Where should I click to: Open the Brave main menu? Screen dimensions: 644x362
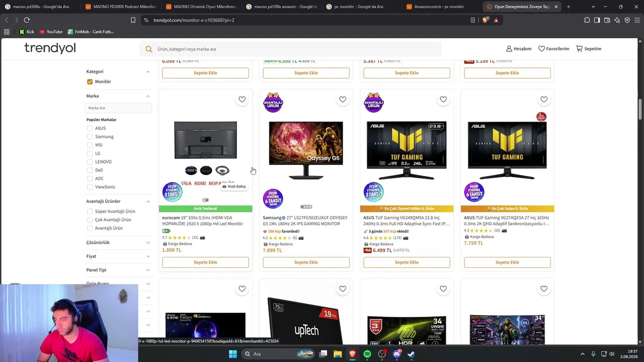point(637,20)
